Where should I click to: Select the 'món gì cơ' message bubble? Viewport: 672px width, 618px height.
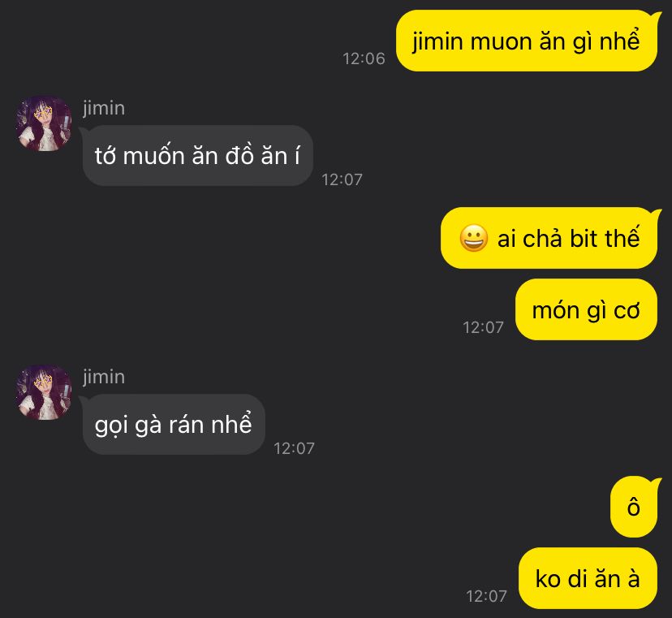click(x=586, y=309)
